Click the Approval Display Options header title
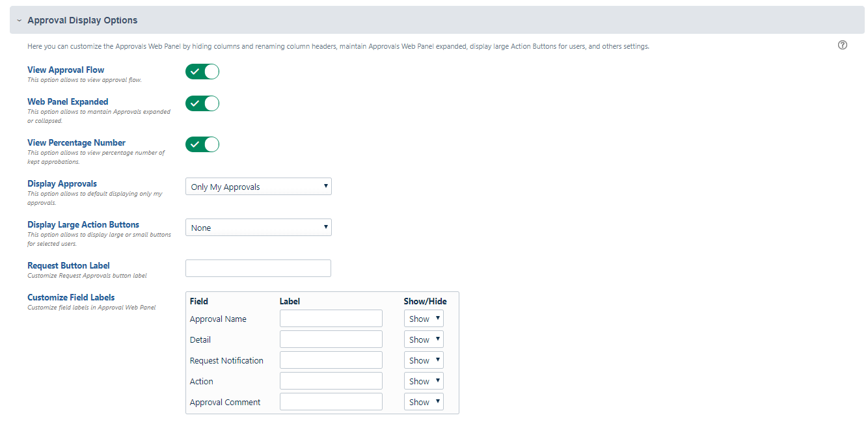 pyautogui.click(x=83, y=20)
